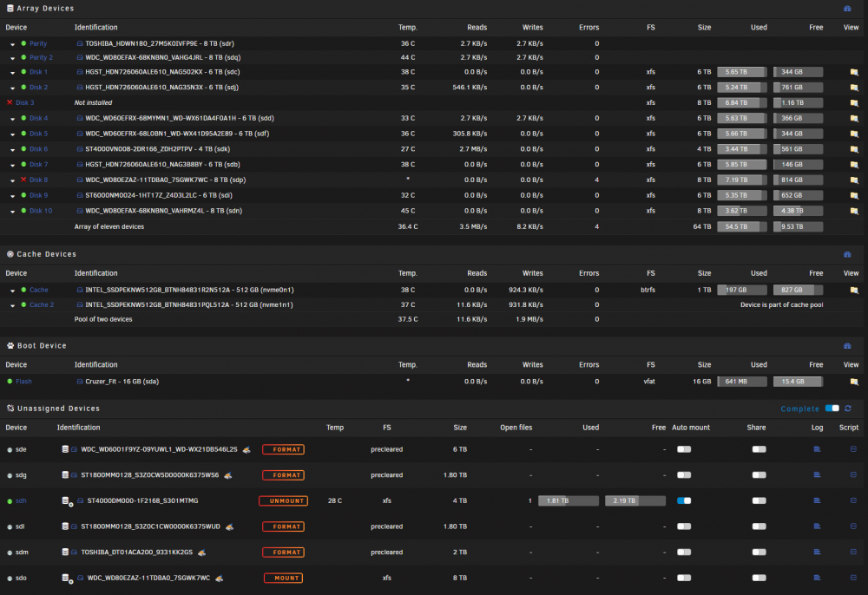Toggle the Complete switch in Unassigned Devices
The height and width of the screenshot is (595, 868).
point(832,409)
